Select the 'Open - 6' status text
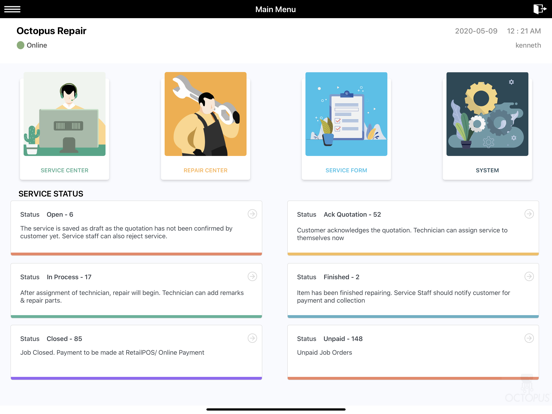 click(60, 214)
